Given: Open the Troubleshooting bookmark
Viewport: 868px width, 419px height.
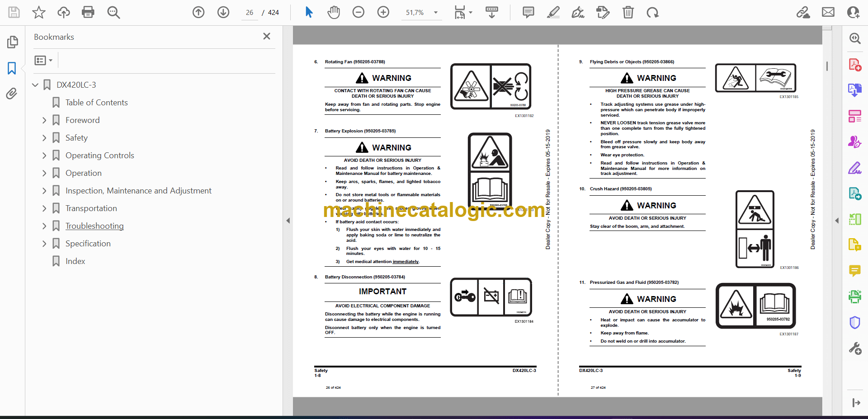Looking at the screenshot, I should [x=94, y=226].
